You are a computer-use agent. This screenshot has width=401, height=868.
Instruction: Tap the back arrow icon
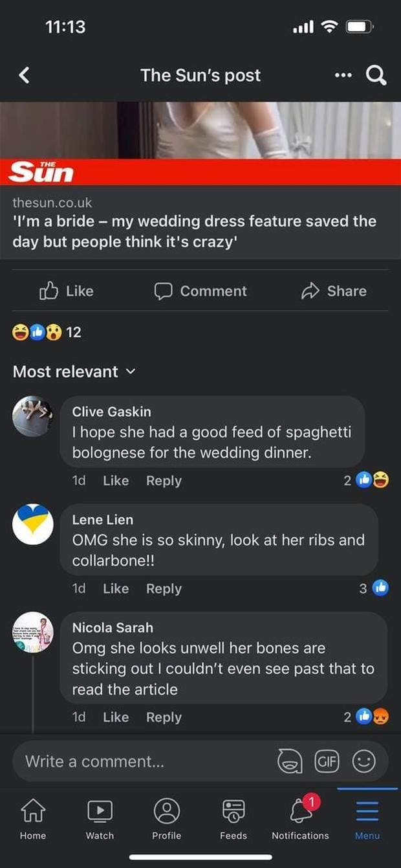[24, 76]
